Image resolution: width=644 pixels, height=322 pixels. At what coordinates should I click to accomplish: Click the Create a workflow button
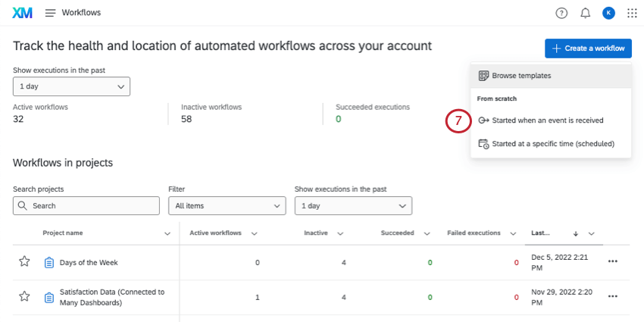click(x=588, y=48)
